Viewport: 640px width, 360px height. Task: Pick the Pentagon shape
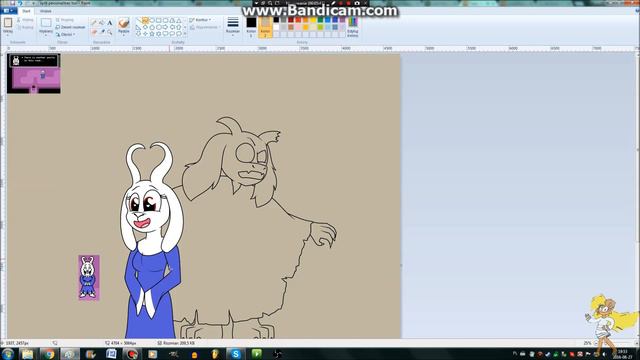coord(152,27)
